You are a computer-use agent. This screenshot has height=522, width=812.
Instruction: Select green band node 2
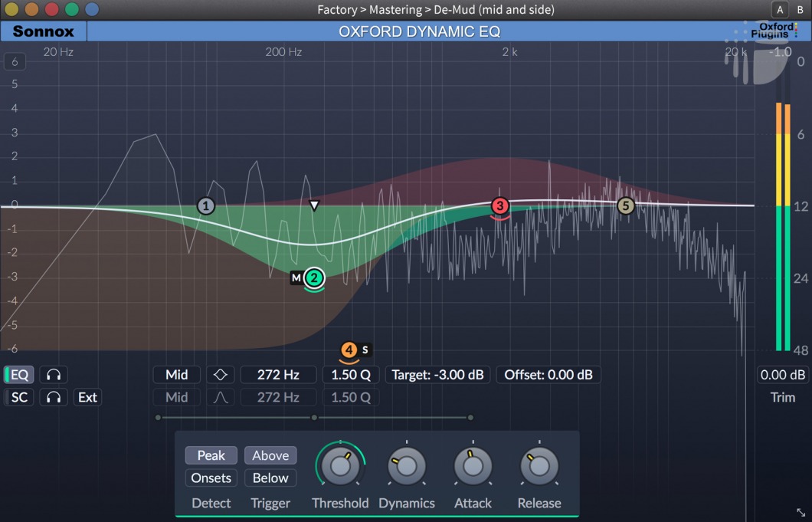coord(314,277)
